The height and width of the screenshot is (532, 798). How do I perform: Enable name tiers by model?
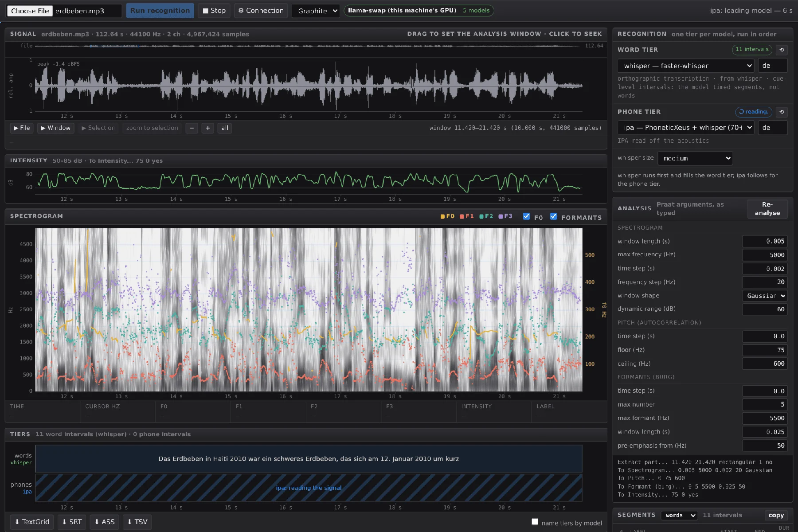[535, 522]
